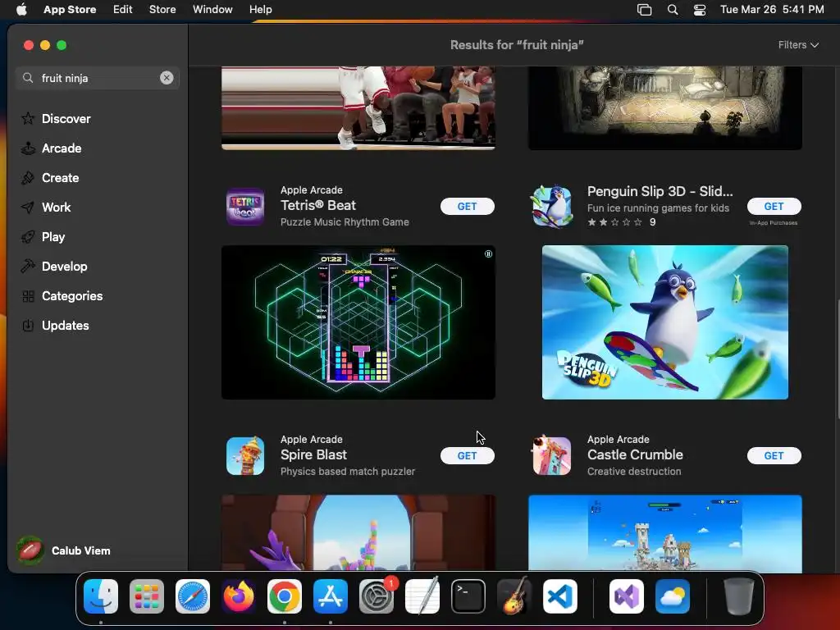Launch Google Chrome from the Dock

tap(285, 596)
